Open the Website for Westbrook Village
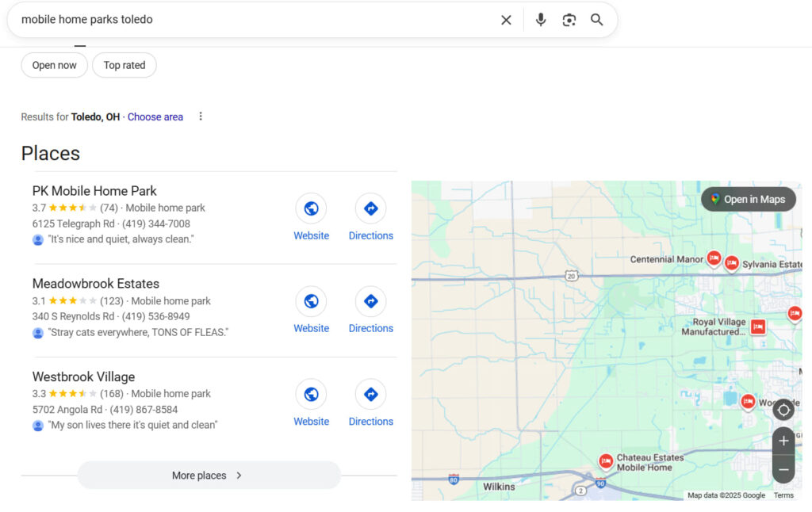 click(x=311, y=394)
